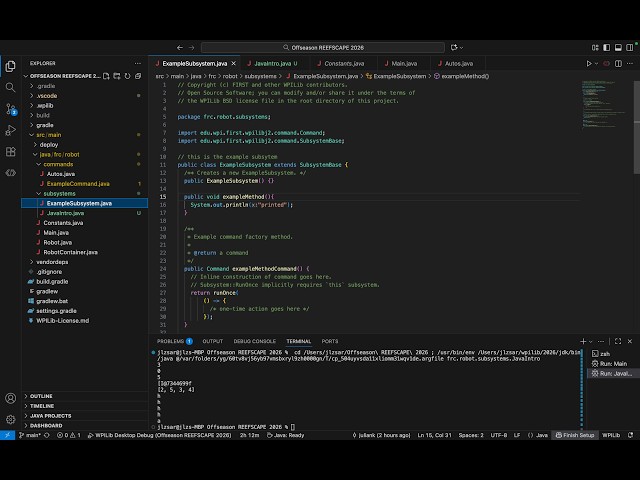Image resolution: width=640 pixels, height=480 pixels.
Task: Open the Explorer view in activity bar
Action: point(11,66)
